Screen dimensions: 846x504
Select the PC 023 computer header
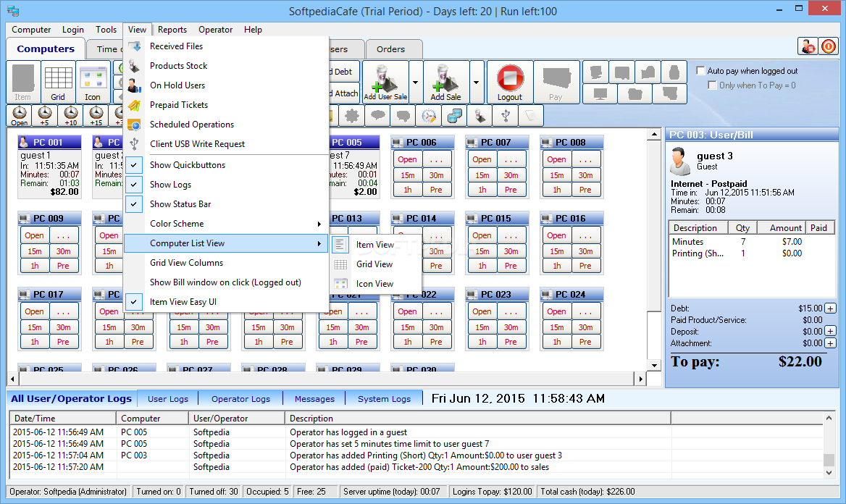pyautogui.click(x=497, y=295)
